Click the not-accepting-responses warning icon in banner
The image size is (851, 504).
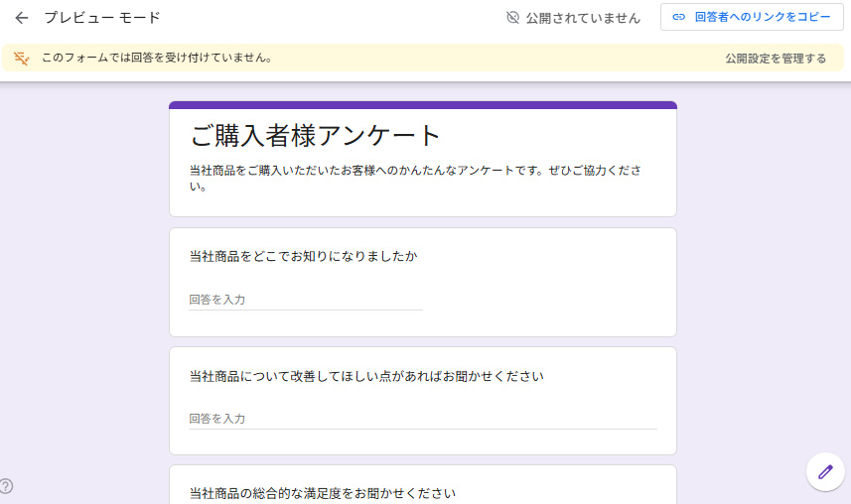(x=22, y=58)
